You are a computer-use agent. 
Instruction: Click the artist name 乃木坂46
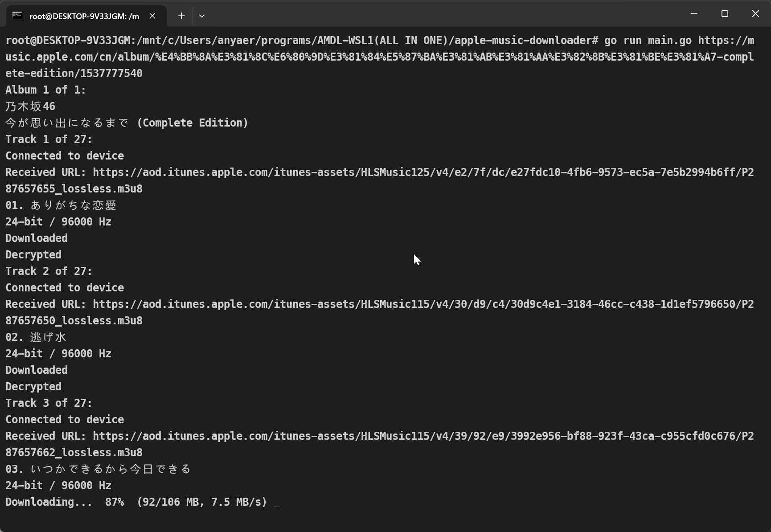30,106
